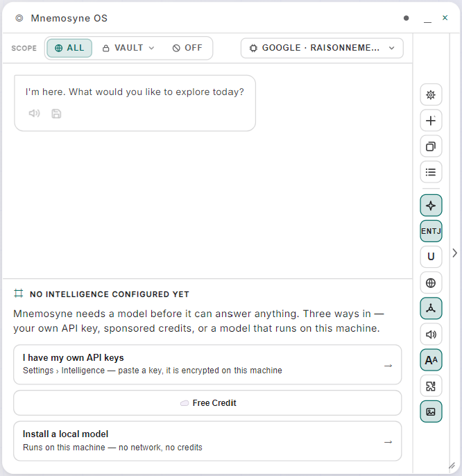Open settings gear in sidebar
462x476 pixels.
point(431,94)
